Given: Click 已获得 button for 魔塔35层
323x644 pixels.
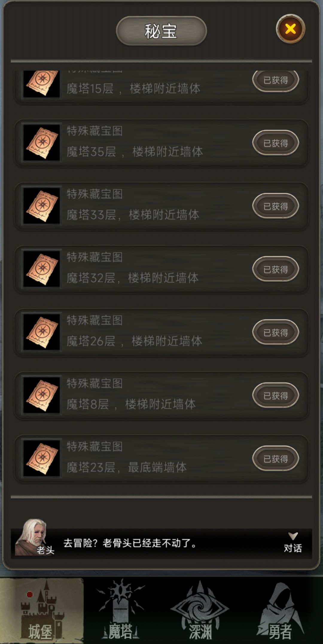Looking at the screenshot, I should (275, 143).
